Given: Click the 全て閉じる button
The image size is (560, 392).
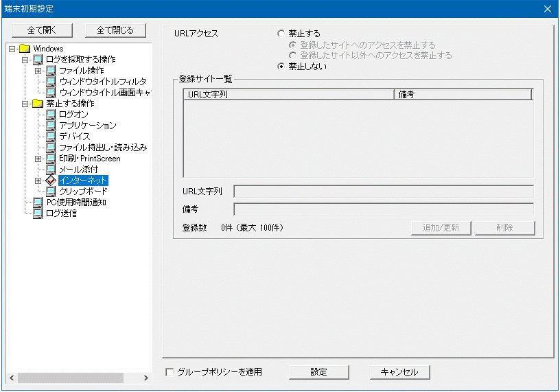Looking at the screenshot, I should point(115,30).
